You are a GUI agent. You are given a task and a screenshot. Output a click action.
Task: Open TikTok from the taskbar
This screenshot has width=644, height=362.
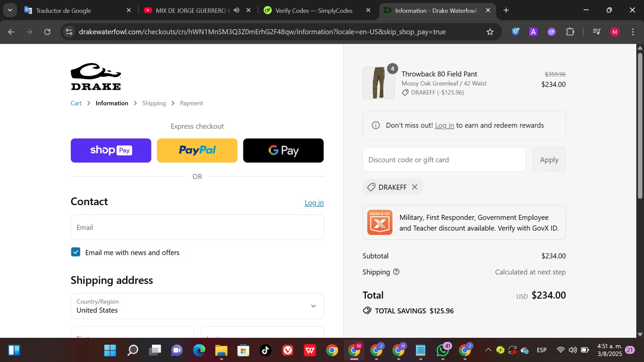266,350
